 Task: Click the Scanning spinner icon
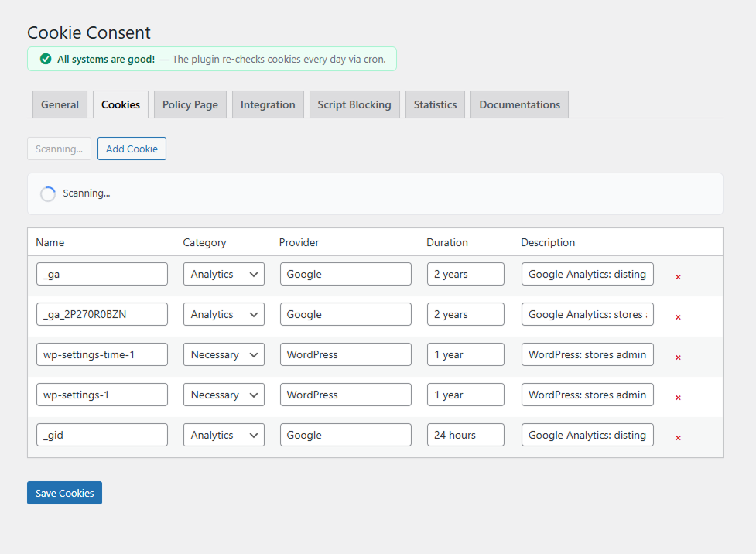tap(47, 193)
